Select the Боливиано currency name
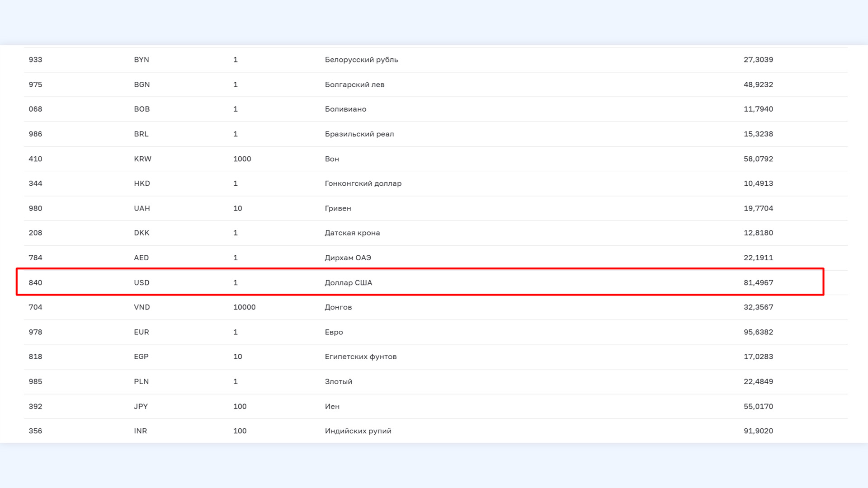The image size is (868, 488). pos(345,109)
